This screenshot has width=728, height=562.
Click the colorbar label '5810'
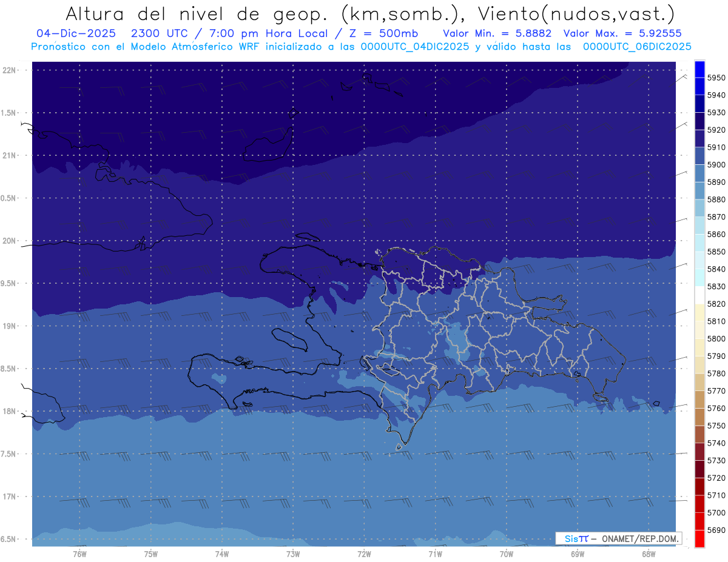[x=716, y=321]
